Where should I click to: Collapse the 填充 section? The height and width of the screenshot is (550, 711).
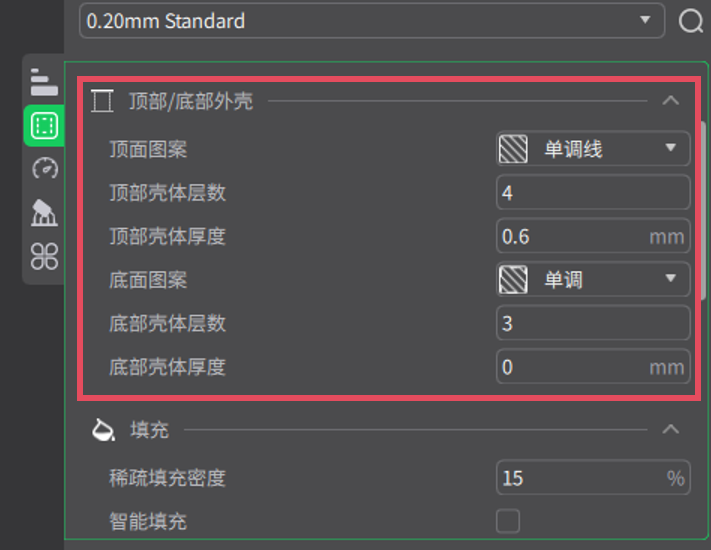(671, 430)
